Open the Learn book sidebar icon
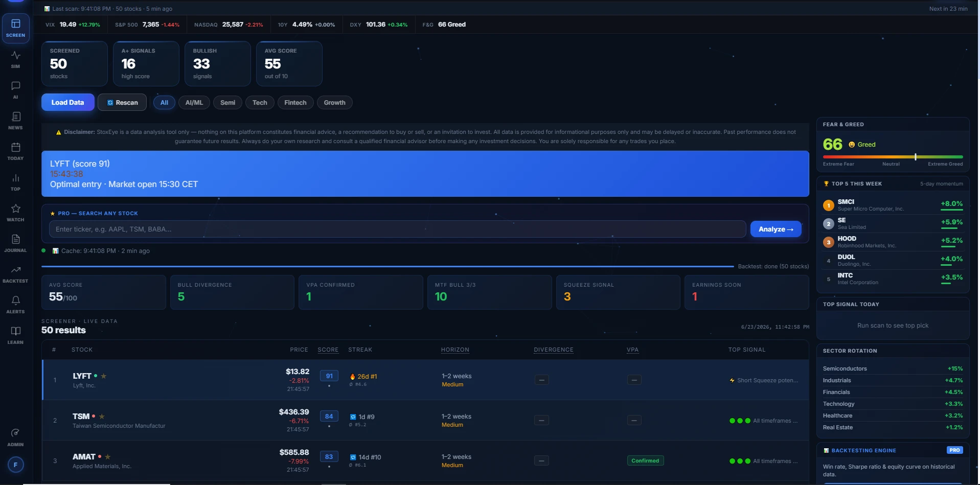 click(15, 335)
